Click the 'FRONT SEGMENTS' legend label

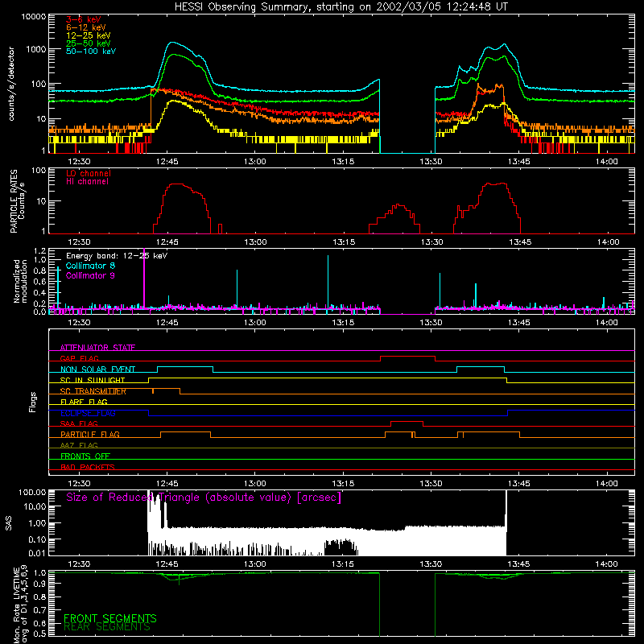point(110,618)
